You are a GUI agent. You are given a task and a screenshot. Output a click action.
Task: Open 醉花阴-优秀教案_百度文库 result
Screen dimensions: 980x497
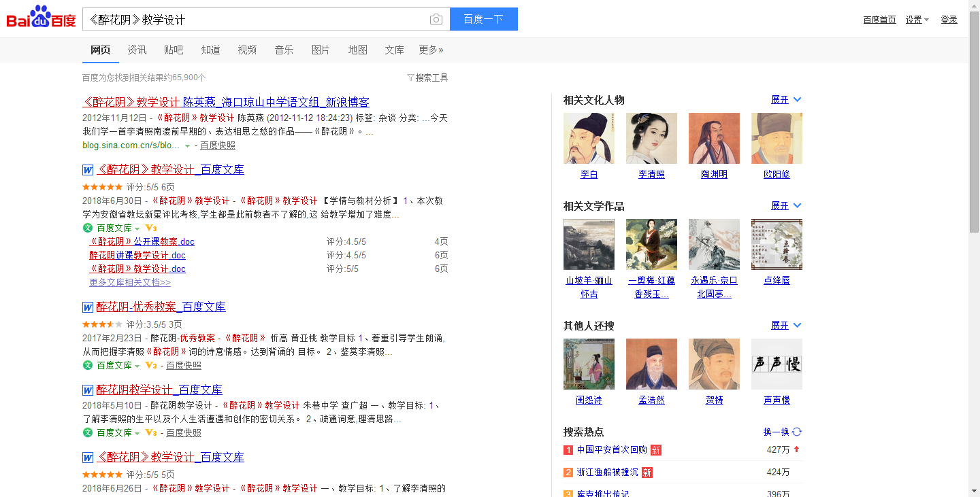pos(161,307)
